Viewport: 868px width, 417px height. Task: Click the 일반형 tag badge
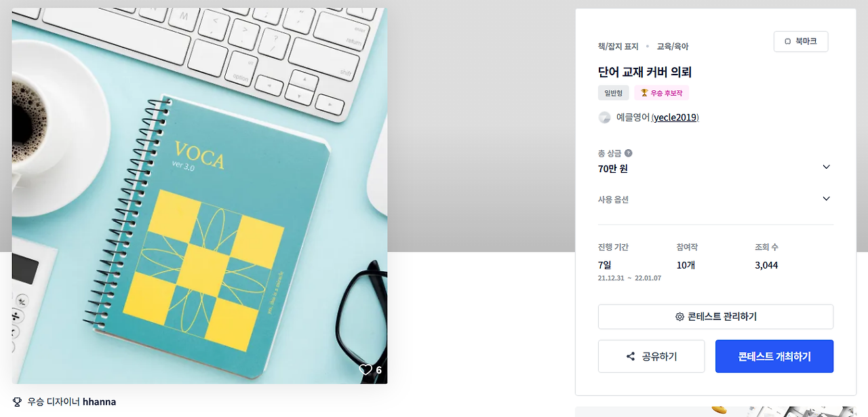coord(614,93)
